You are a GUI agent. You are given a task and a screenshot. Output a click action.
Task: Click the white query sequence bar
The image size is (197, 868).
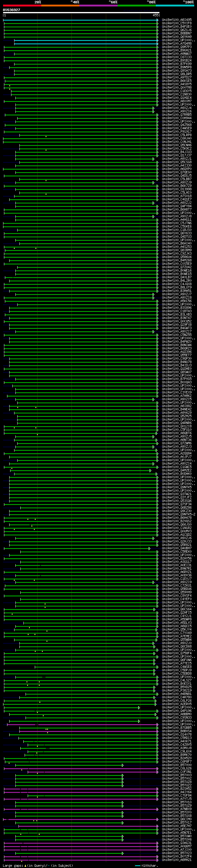tap(81, 13)
